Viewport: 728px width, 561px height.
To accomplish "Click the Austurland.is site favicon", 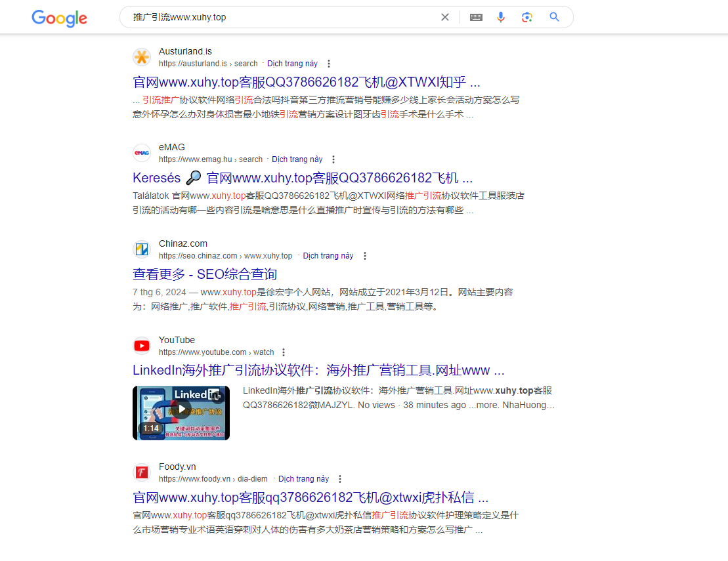I will click(142, 56).
